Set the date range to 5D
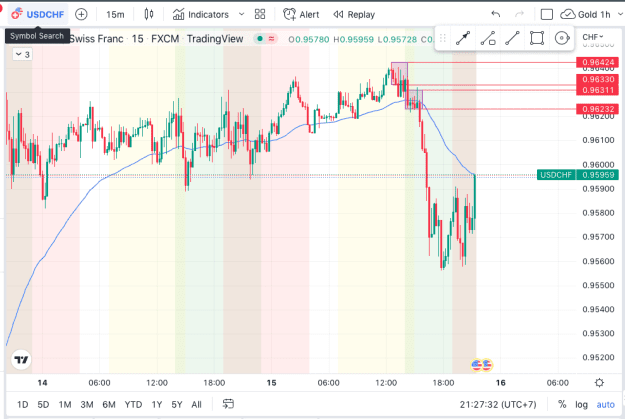Screen dimensions: 625x419 (x=43, y=405)
